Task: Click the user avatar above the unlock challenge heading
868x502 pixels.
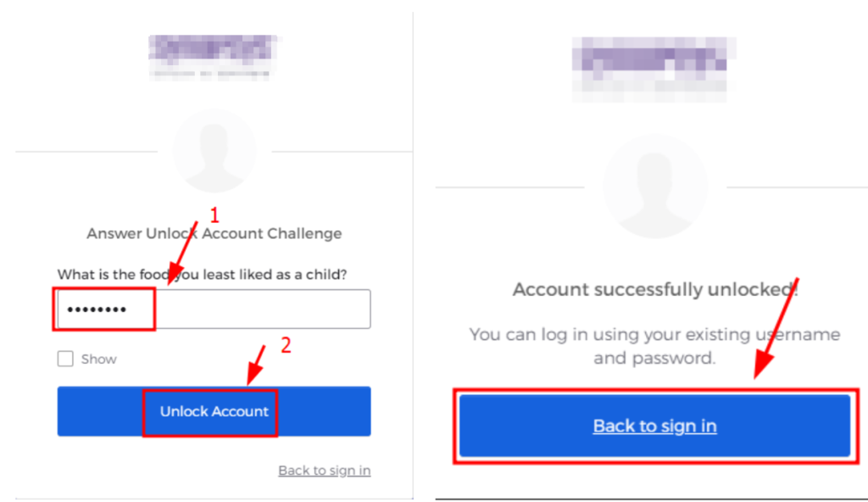Action: (214, 151)
